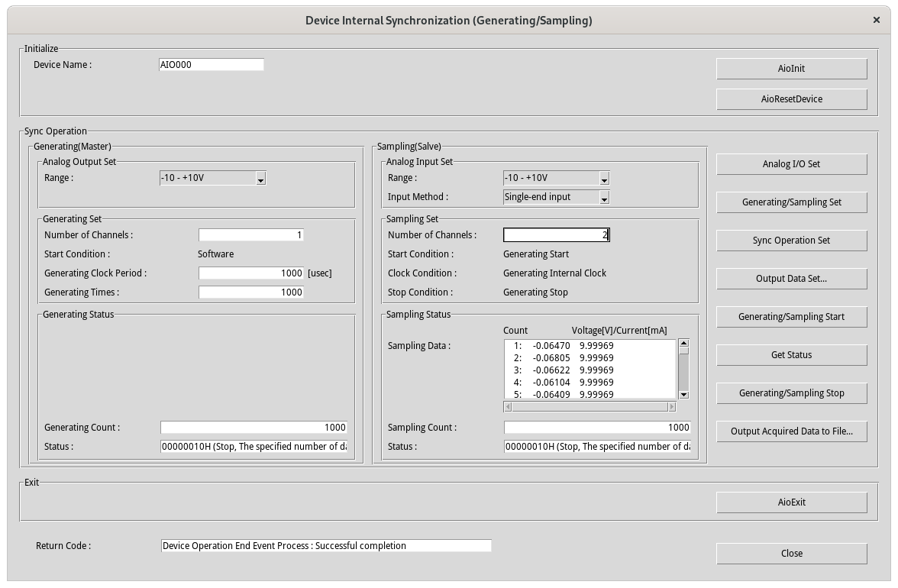Click the AioInit button
This screenshot has width=898, height=588.
click(791, 69)
